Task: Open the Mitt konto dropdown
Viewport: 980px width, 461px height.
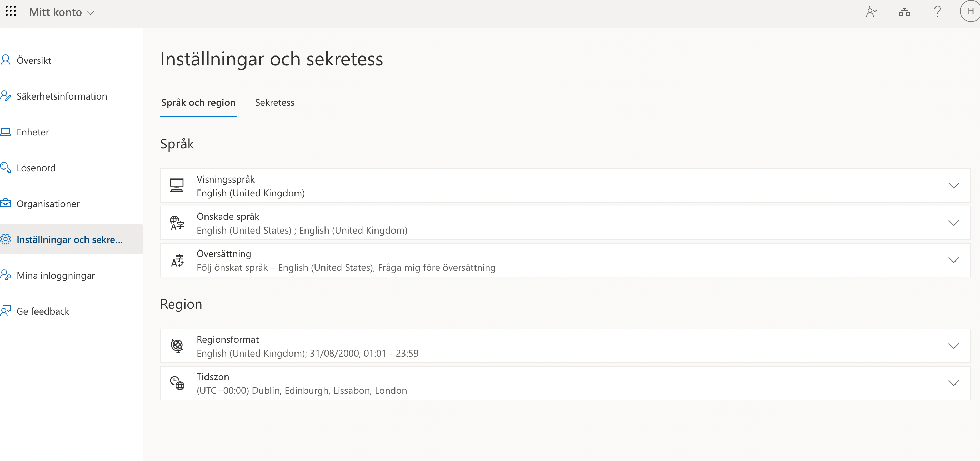Action: [62, 12]
